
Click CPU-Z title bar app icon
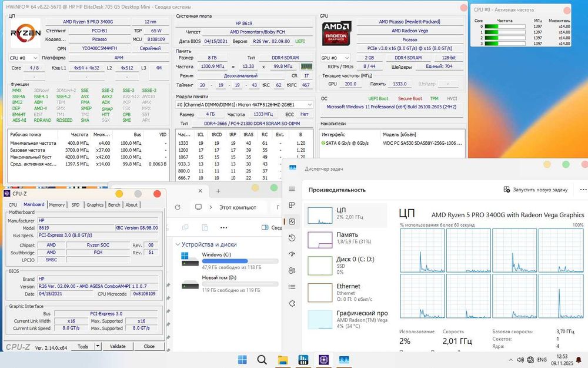(x=6, y=193)
